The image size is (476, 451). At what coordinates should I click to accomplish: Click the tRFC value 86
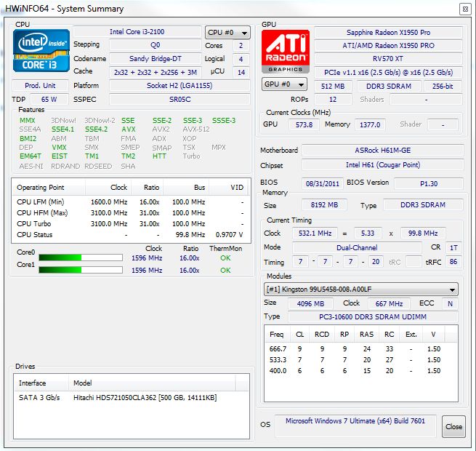453,262
